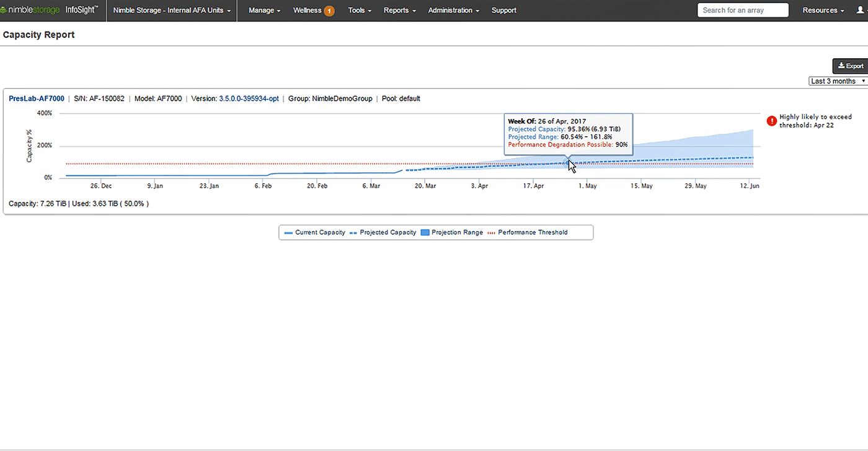This screenshot has height=451, width=868.
Task: Click the Capacity Report page heading
Action: (38, 35)
